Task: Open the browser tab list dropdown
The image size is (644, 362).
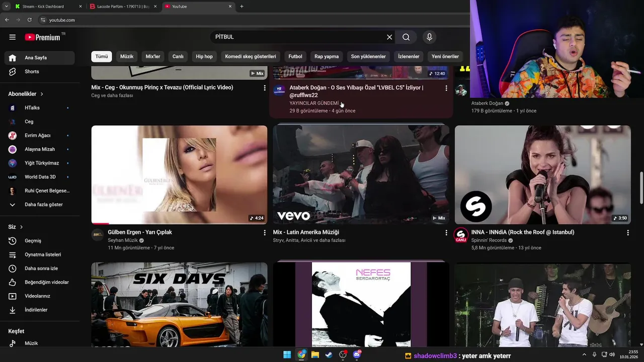Action: tap(6, 7)
